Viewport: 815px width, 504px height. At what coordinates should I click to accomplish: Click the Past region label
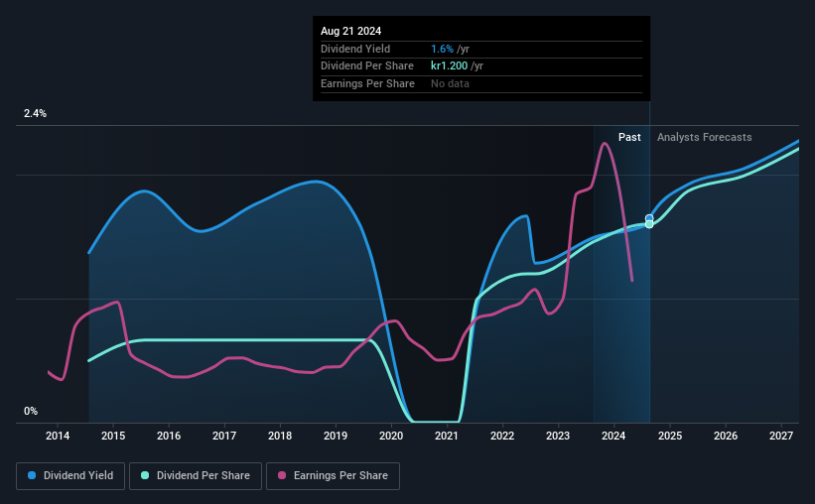coord(629,137)
